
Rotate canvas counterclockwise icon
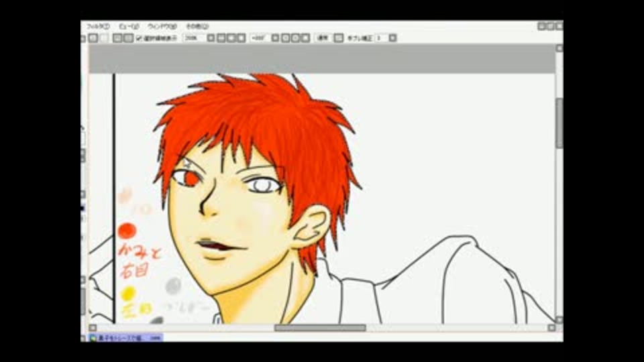[286, 38]
